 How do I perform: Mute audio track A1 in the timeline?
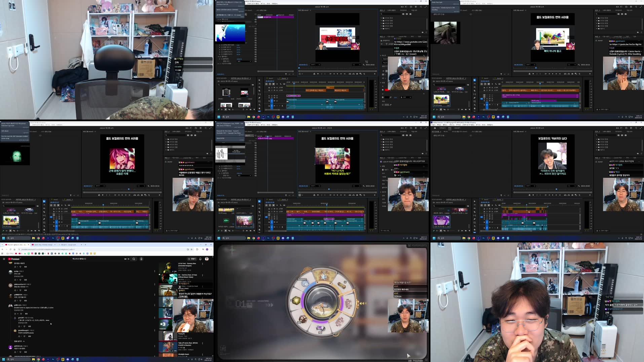[x=275, y=227]
